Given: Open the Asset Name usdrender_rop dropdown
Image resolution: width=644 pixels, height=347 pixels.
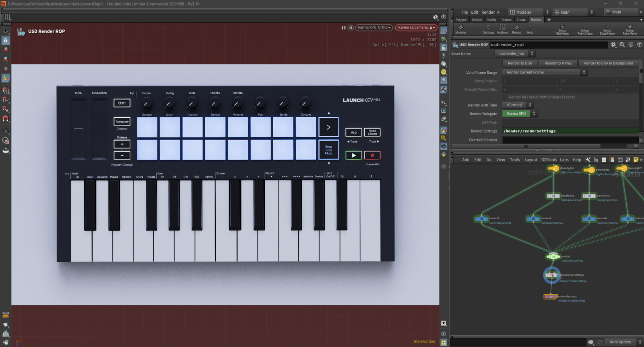Looking at the screenshot, I should 514,54.
